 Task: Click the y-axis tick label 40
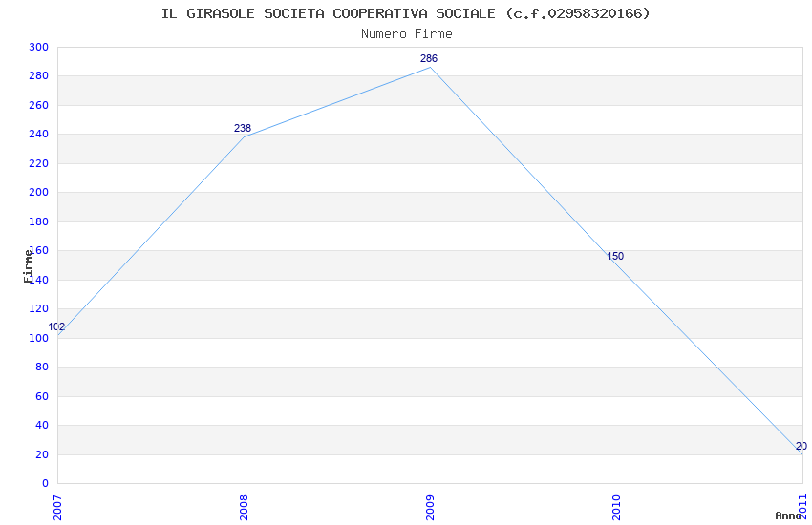point(41,425)
